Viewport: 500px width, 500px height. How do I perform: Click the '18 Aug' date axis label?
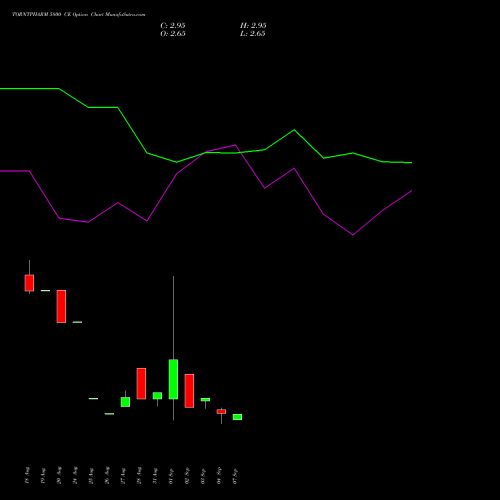[27, 476]
